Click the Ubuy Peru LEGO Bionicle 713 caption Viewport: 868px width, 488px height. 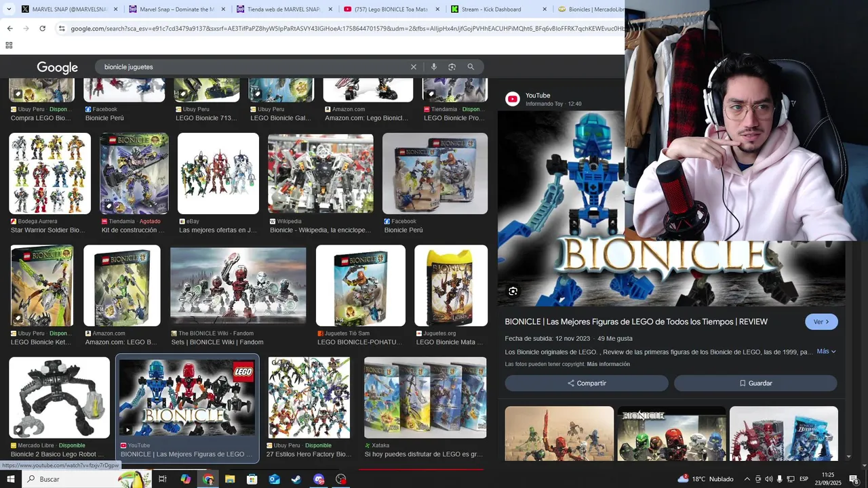pos(206,118)
